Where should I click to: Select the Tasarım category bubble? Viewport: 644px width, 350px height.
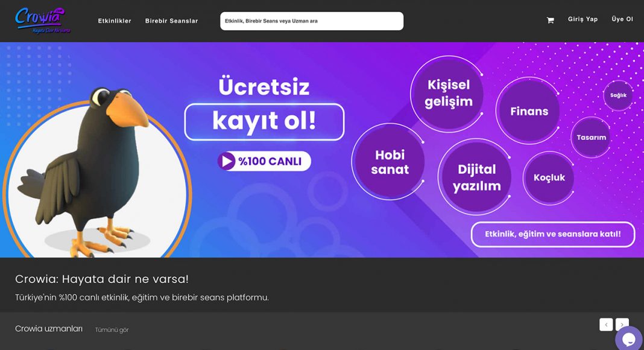point(591,137)
